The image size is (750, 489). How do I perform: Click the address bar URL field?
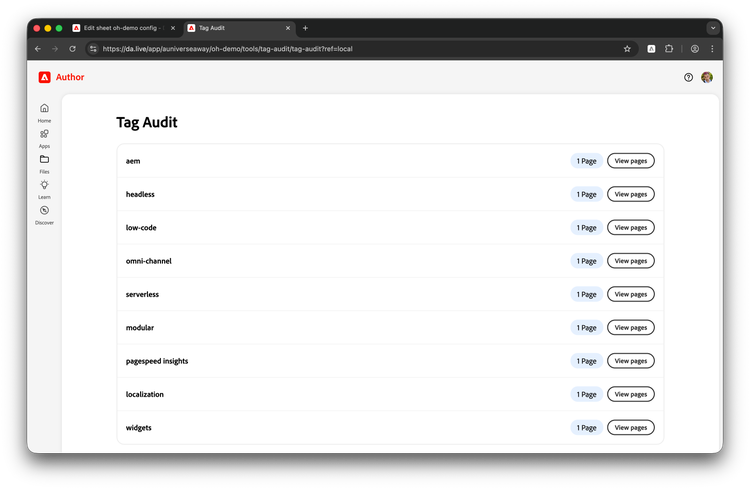[350, 48]
